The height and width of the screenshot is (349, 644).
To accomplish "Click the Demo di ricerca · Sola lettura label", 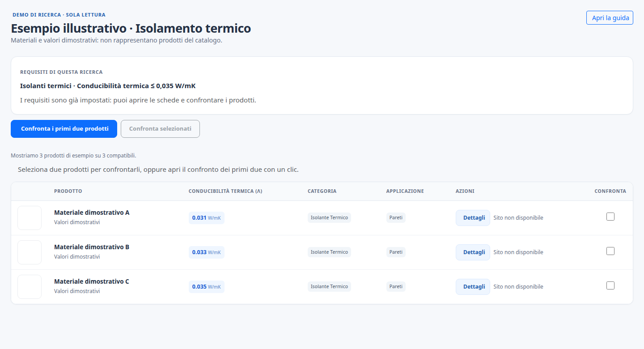I will 59,15.
